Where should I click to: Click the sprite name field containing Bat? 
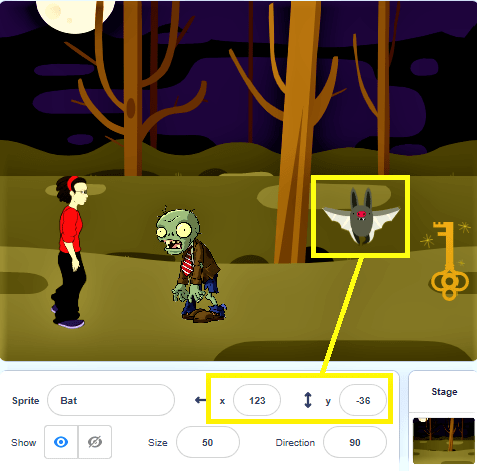point(111,400)
